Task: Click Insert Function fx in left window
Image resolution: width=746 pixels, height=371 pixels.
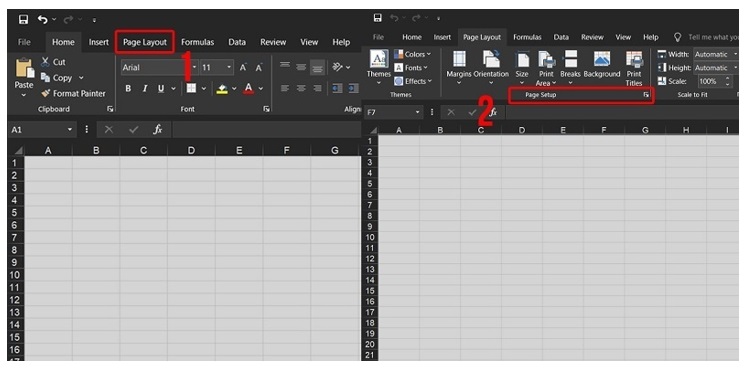Action: point(157,129)
